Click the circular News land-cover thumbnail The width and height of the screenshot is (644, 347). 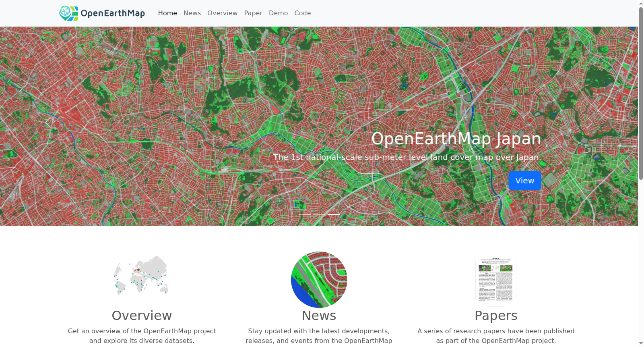[319, 280]
